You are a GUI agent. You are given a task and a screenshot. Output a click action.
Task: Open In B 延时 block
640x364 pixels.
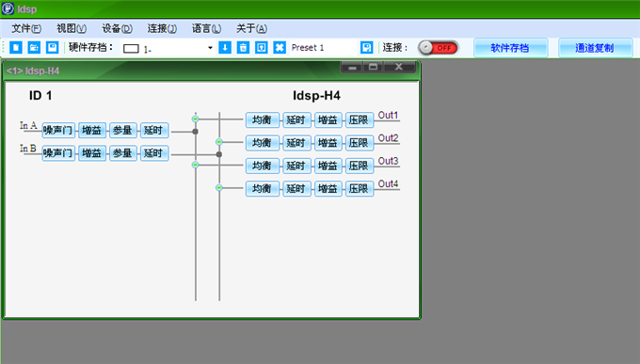153,153
